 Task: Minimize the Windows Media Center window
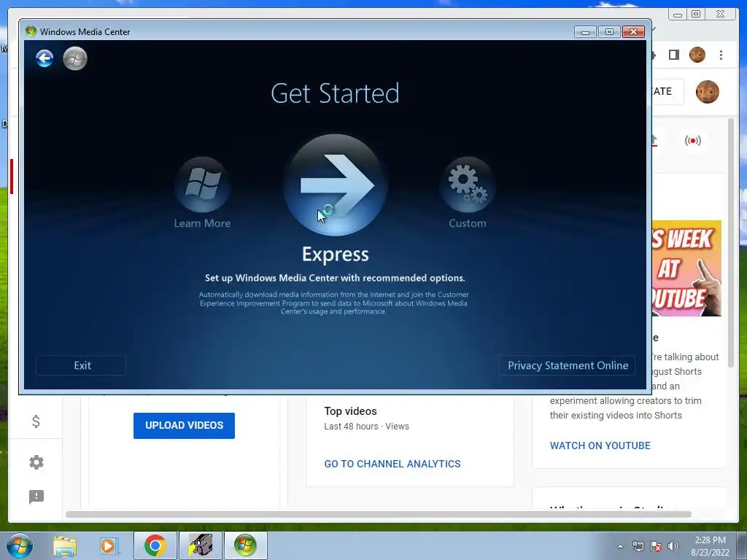[586, 32]
